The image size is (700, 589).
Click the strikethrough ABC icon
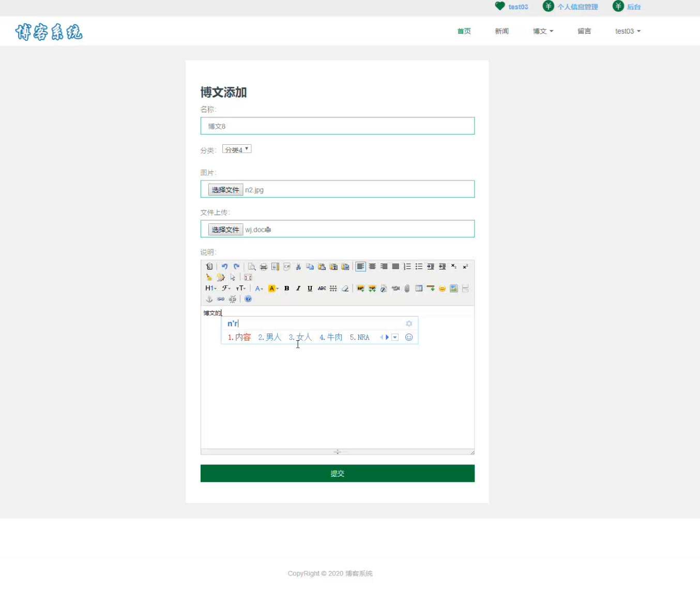[322, 288]
